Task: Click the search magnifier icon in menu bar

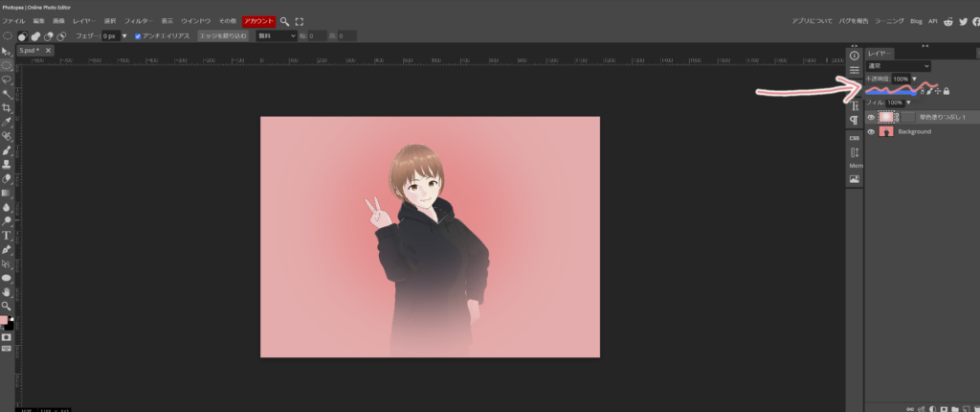Action: coord(285,20)
